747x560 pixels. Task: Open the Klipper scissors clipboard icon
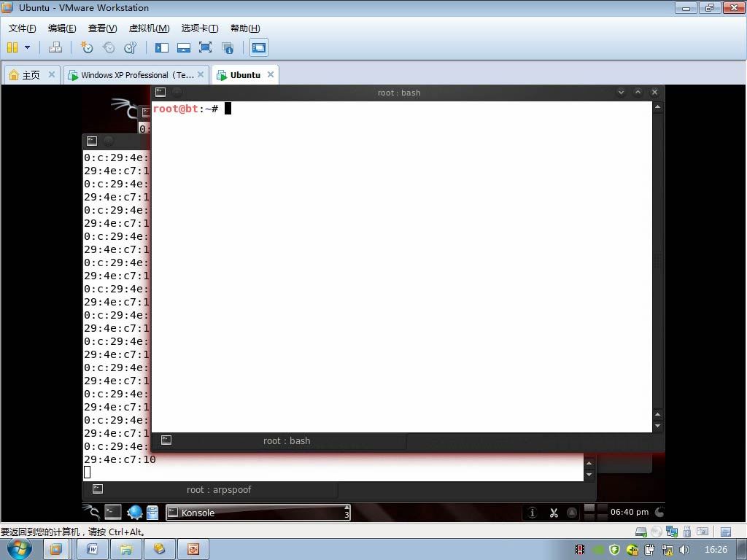pos(554,513)
